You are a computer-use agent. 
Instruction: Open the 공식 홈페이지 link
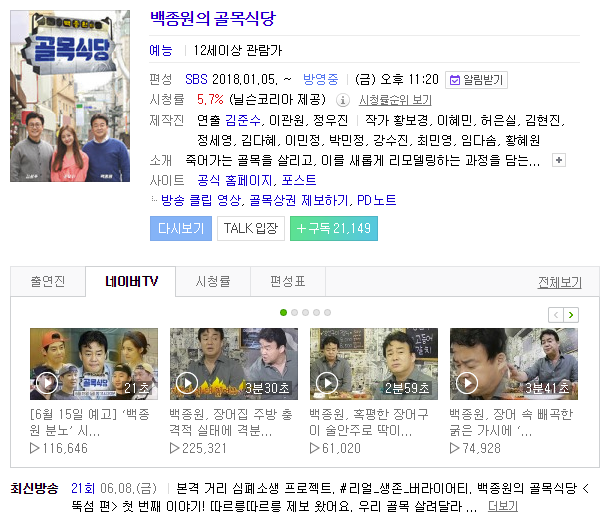coord(235,180)
